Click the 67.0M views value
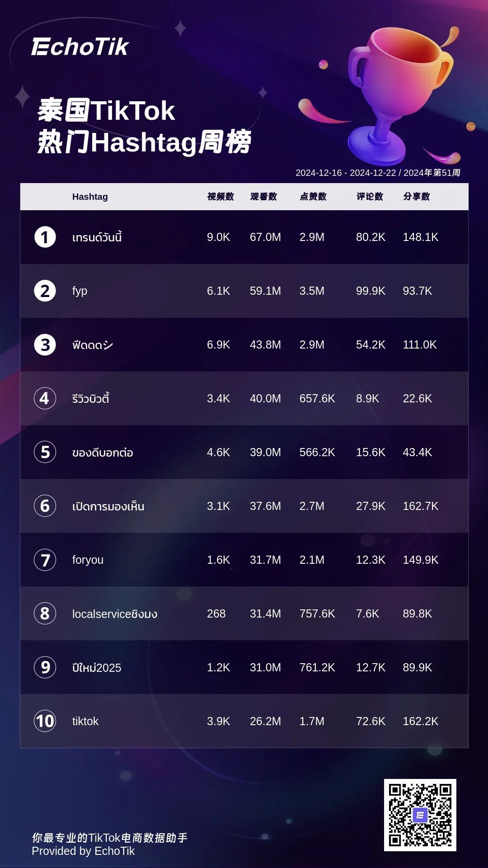Screen dimensions: 488x868 [265, 237]
